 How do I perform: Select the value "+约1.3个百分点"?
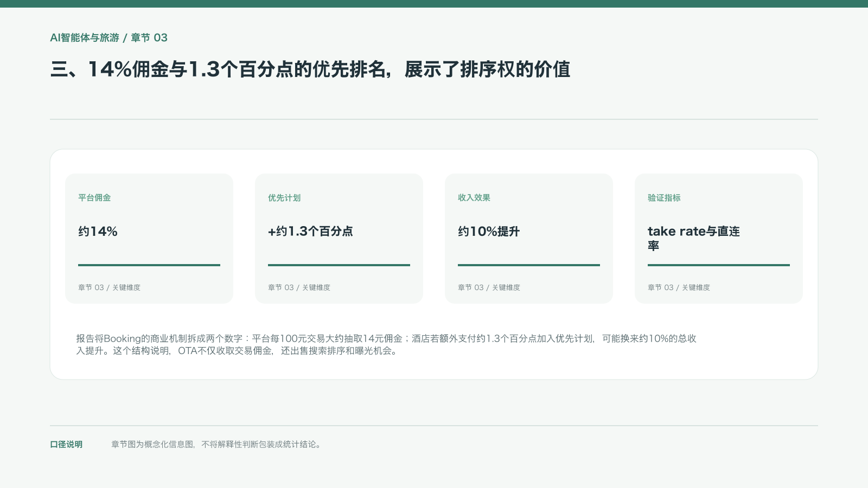tap(310, 232)
